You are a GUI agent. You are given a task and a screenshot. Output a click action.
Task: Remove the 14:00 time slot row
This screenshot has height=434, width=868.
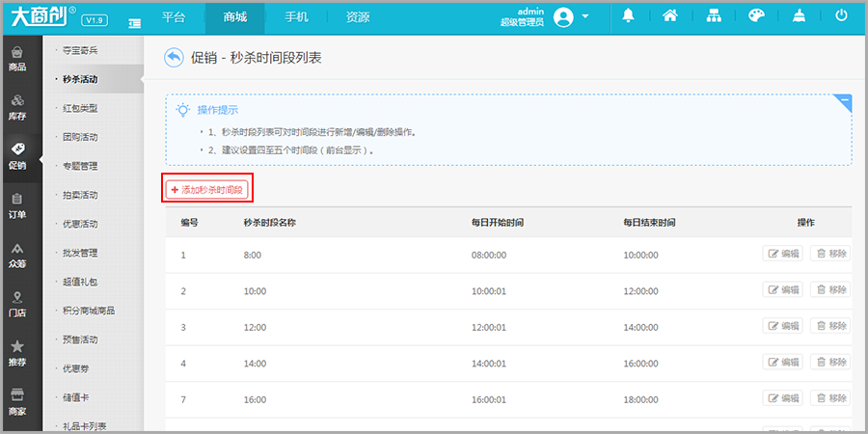click(x=830, y=362)
